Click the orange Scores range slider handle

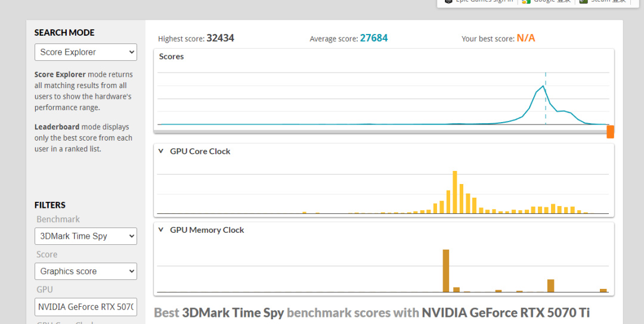click(x=611, y=132)
